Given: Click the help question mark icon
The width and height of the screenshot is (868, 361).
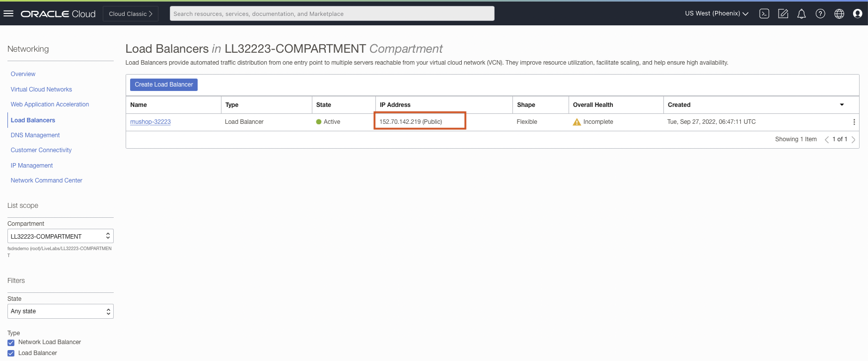Looking at the screenshot, I should point(820,14).
